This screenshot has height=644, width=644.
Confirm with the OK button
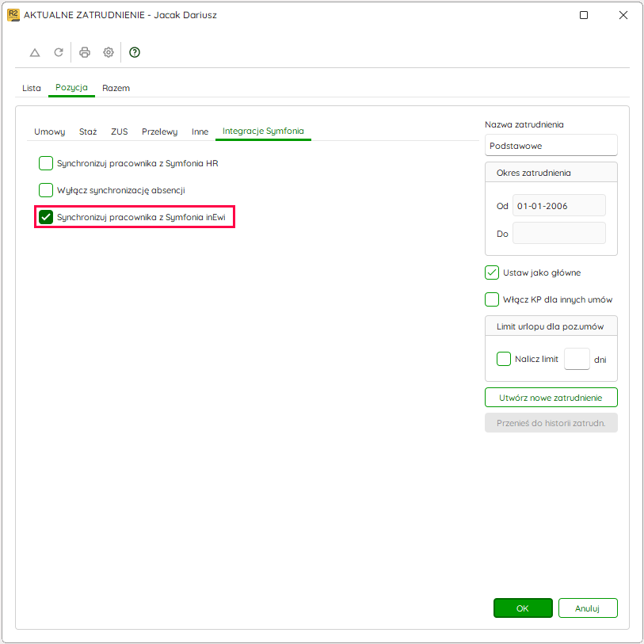click(x=523, y=608)
